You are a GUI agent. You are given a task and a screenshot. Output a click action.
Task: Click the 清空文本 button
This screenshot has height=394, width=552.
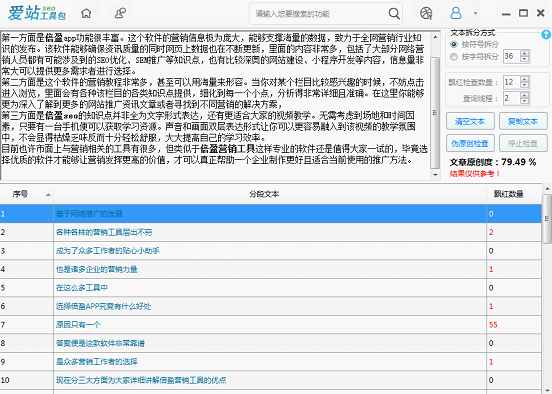click(x=470, y=121)
